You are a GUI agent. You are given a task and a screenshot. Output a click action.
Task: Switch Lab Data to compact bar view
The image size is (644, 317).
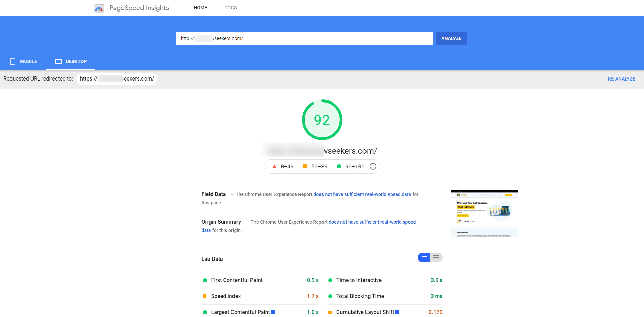424,257
